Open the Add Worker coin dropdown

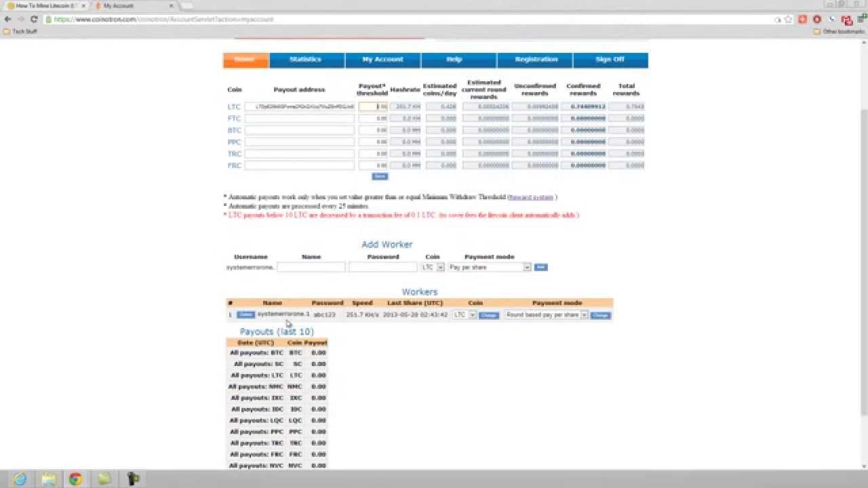coord(433,267)
